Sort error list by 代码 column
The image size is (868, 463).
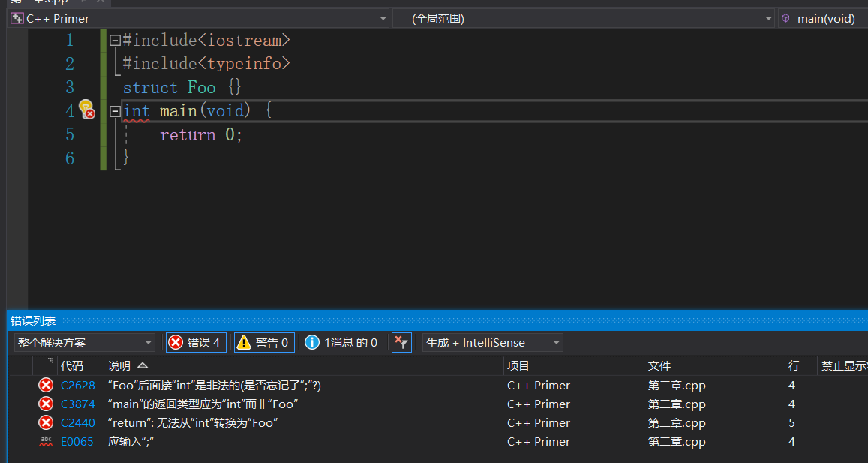coord(80,366)
